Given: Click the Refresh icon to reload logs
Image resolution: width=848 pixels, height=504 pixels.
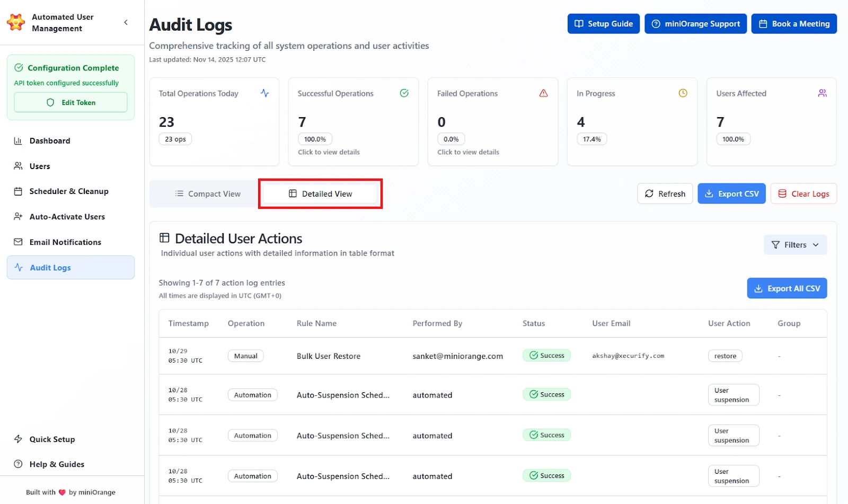Looking at the screenshot, I should 649,193.
